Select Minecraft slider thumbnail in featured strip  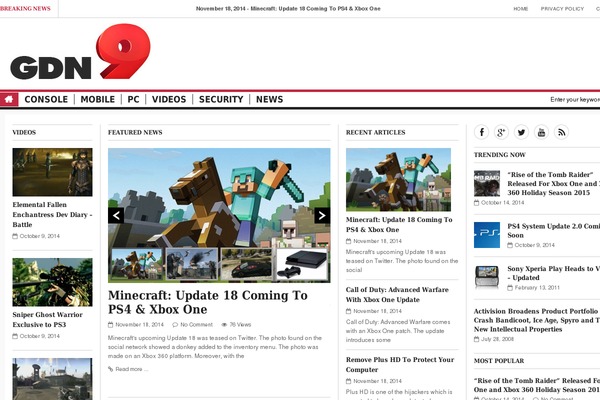click(x=136, y=264)
